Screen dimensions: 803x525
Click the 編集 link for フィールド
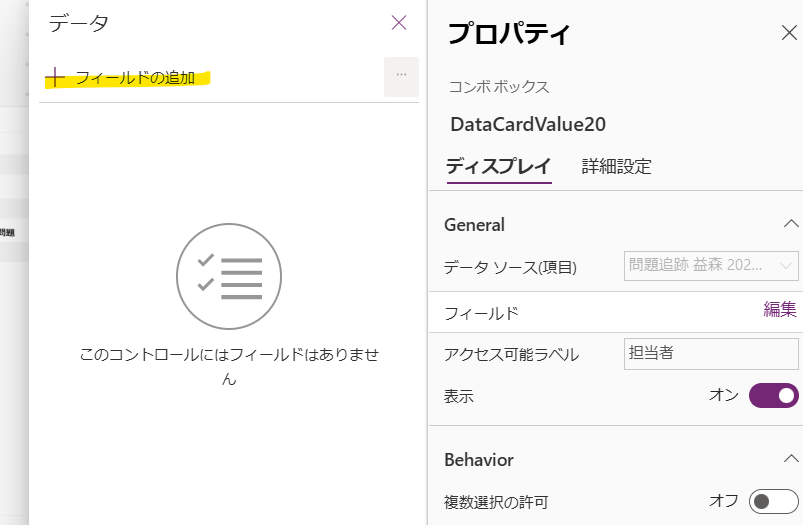point(780,309)
